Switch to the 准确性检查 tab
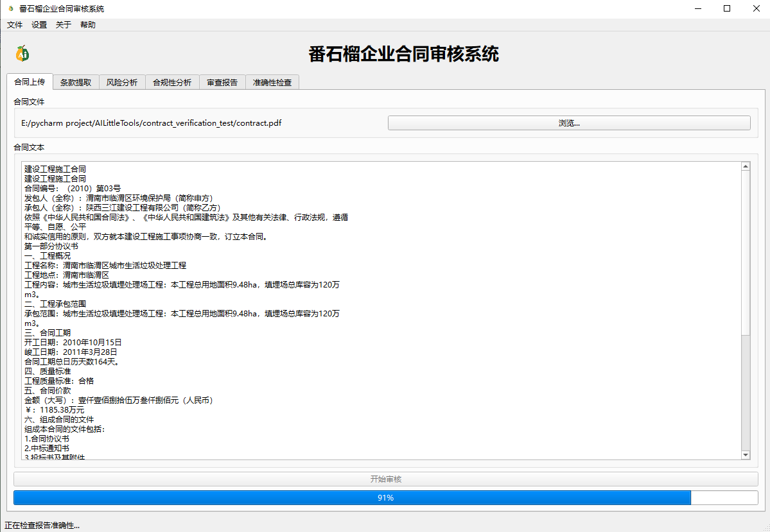This screenshot has width=770, height=532. coord(272,82)
